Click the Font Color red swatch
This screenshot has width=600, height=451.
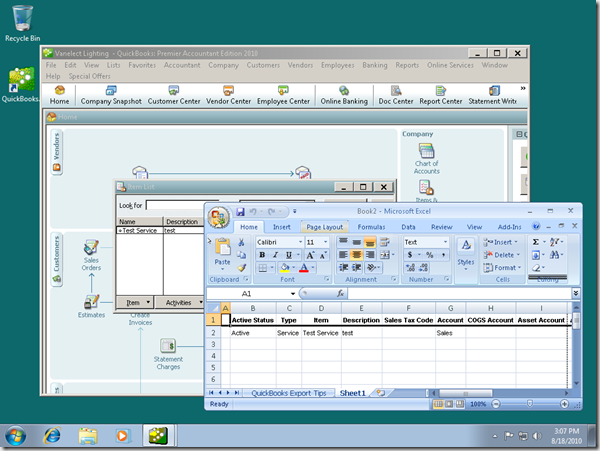pos(304,268)
